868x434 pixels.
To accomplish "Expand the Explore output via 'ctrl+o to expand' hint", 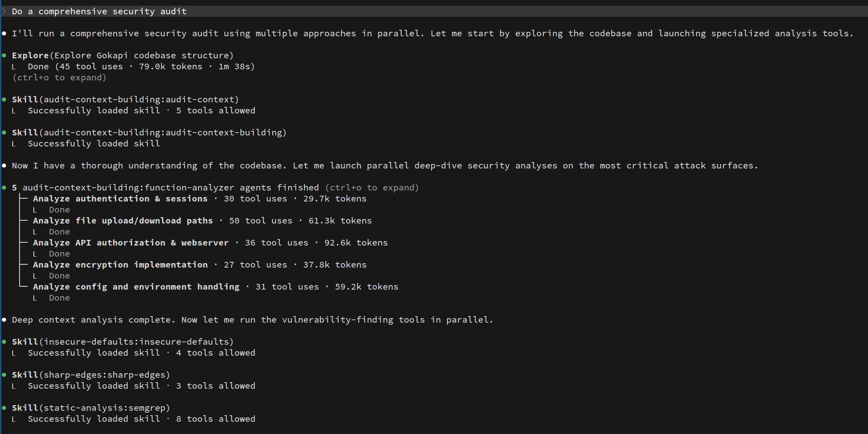I will tap(59, 77).
